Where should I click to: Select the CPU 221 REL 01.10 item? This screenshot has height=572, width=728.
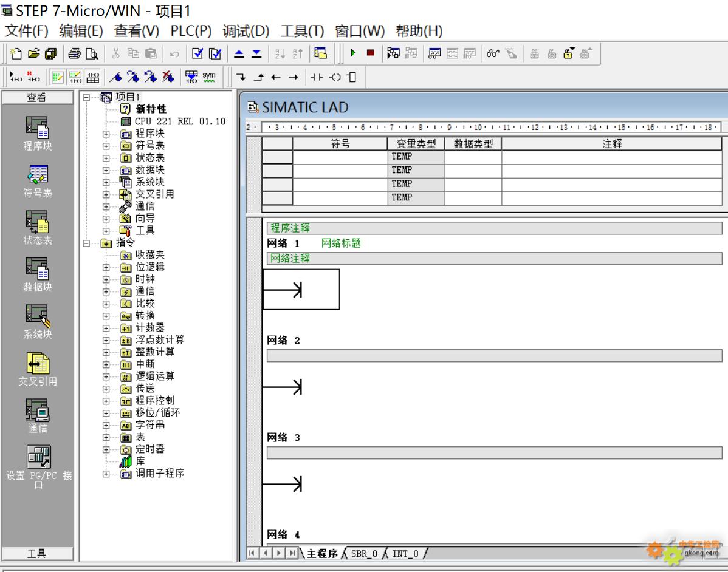[180, 121]
